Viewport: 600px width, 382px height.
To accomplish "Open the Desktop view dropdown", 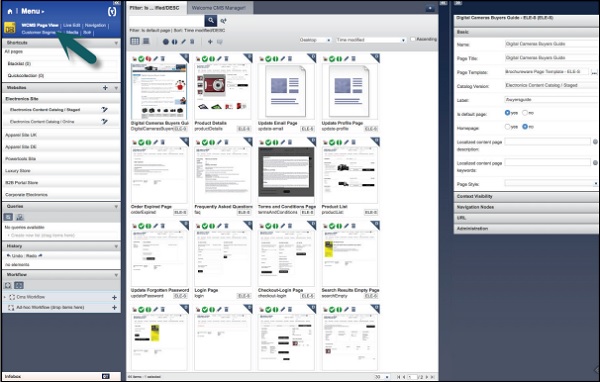I will [x=315, y=40].
